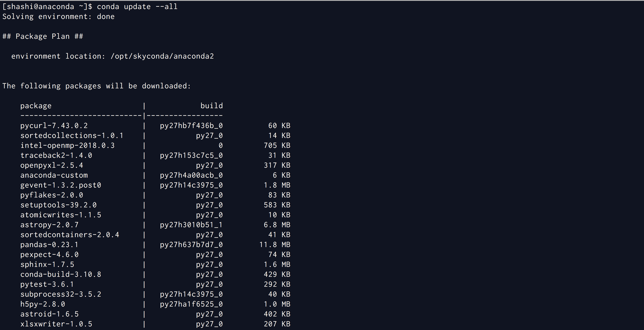Click the pandas-0.23.1 package entry
Screen dimensions: 644x330
[49, 245]
